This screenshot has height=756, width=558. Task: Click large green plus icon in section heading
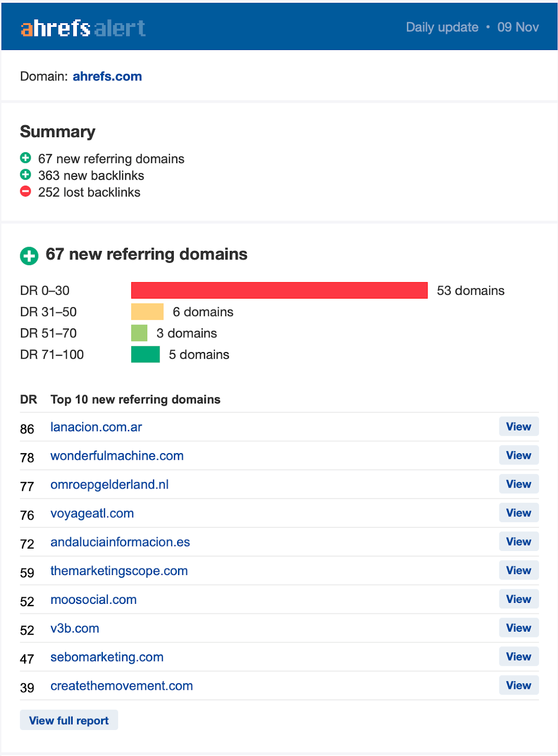(29, 256)
